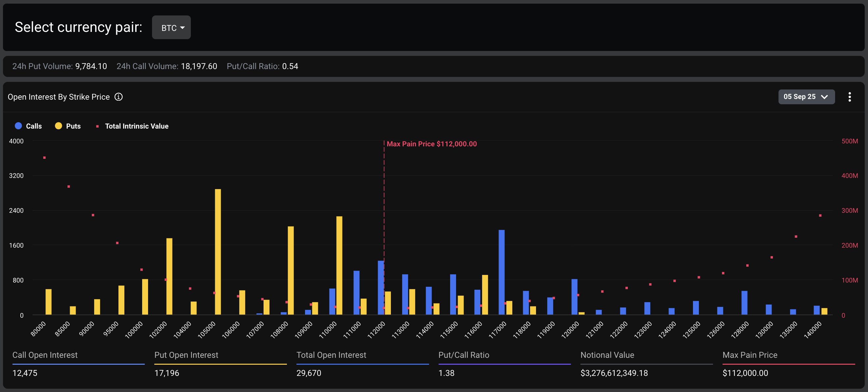
Task: Click the Notional Value figure $3,276,612,349.18
Action: tap(614, 373)
